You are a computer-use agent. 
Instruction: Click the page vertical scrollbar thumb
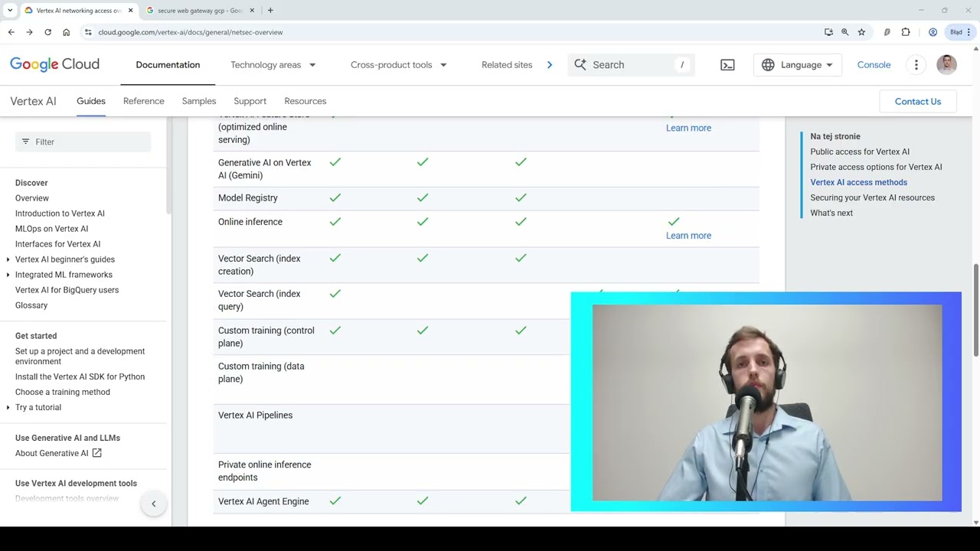click(975, 310)
